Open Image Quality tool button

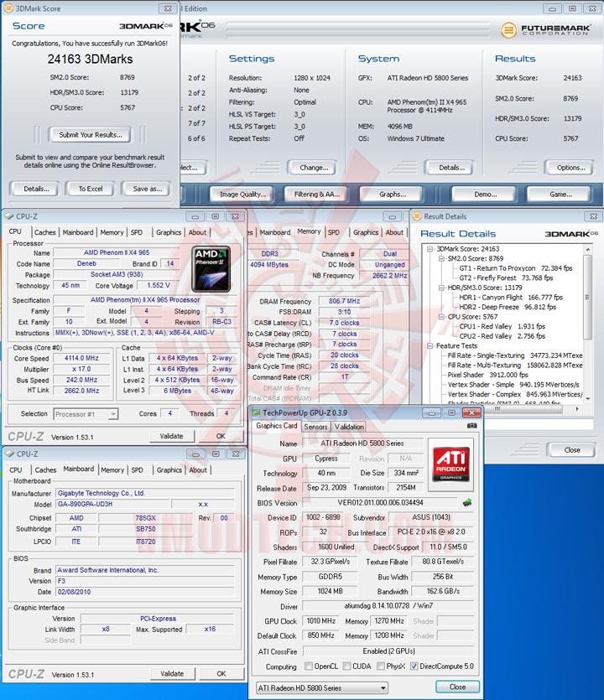(x=242, y=194)
